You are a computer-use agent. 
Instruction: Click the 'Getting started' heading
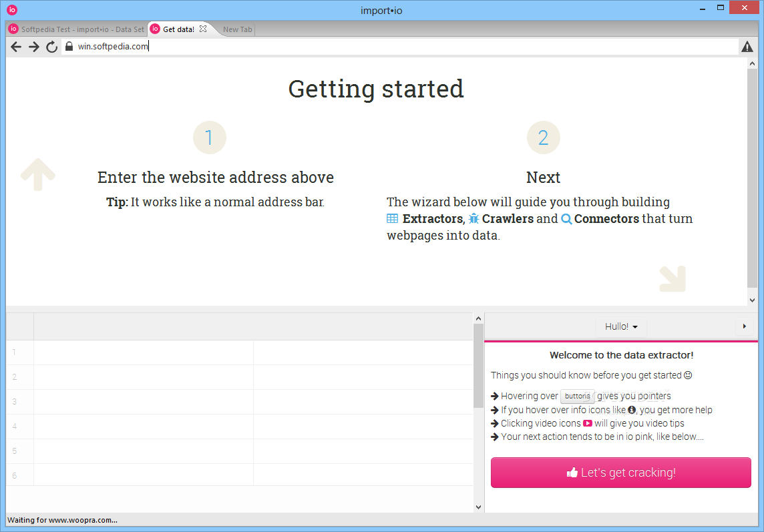(x=376, y=89)
